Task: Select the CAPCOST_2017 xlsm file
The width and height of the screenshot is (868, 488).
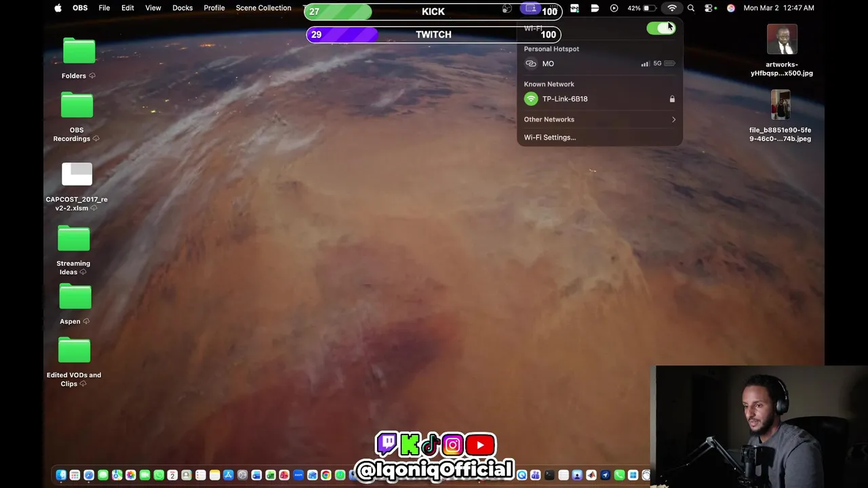Action: 77,174
